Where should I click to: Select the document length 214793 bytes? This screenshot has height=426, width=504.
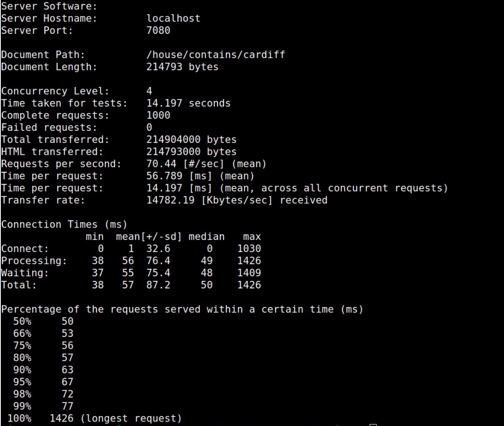182,67
